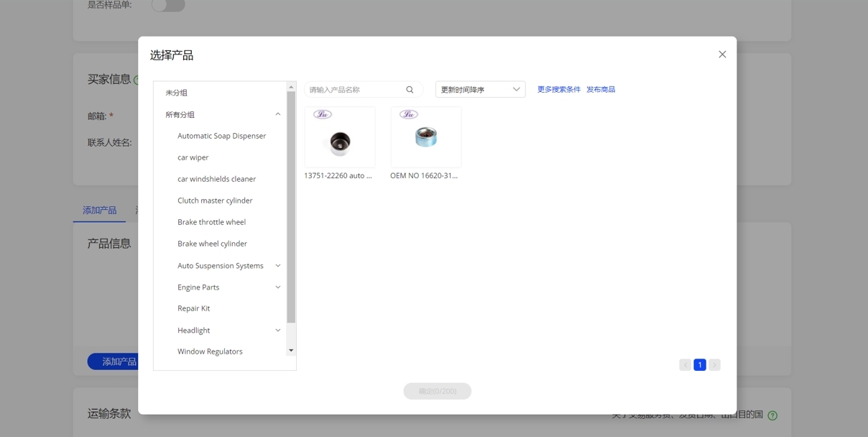Expand the Headlight category
Viewport: 868px width, 437px height.
pyautogui.click(x=278, y=331)
